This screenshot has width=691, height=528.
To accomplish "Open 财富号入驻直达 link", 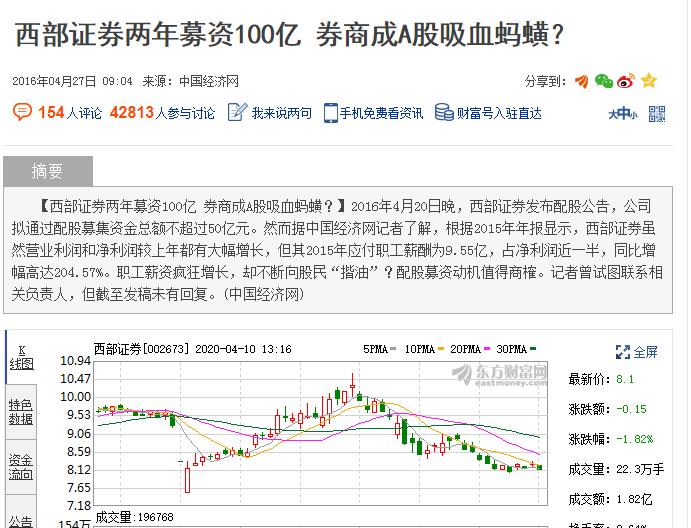I will tap(499, 113).
